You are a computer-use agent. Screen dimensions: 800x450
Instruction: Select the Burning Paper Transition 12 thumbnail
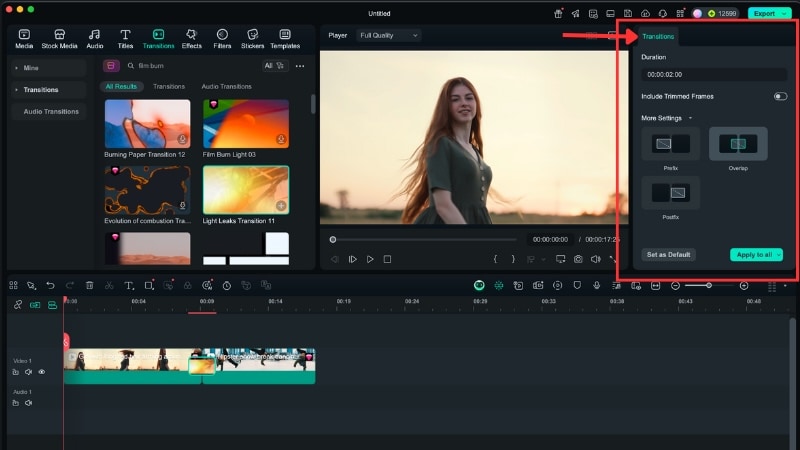point(147,123)
